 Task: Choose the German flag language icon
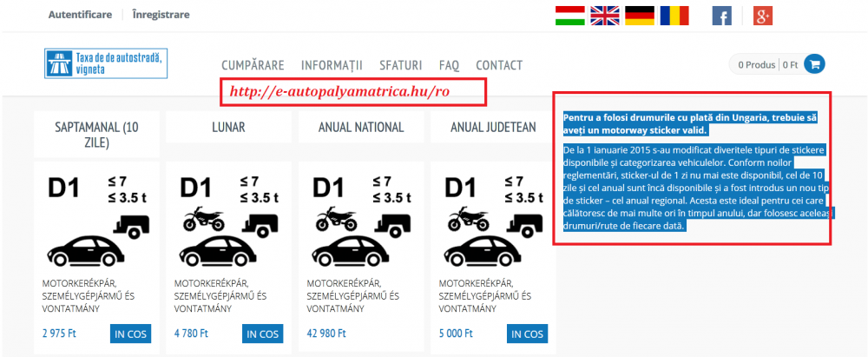(x=639, y=15)
